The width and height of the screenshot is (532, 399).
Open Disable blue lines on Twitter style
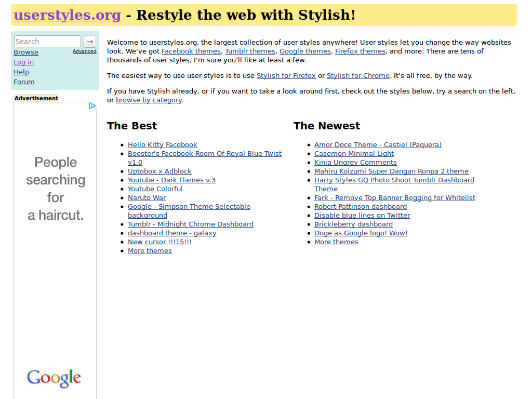pos(362,216)
